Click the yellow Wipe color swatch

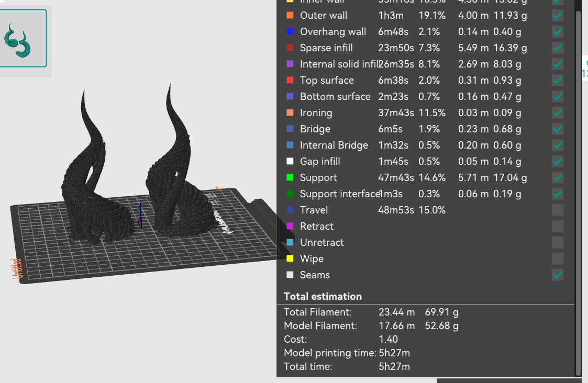[x=290, y=259]
